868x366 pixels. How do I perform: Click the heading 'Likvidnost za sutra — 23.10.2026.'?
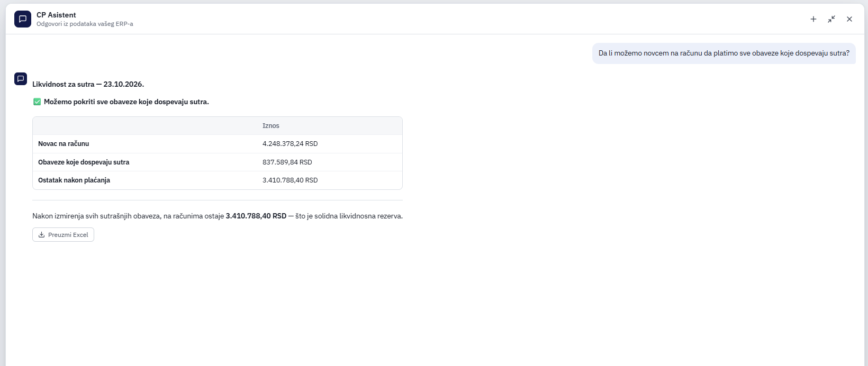(x=88, y=85)
